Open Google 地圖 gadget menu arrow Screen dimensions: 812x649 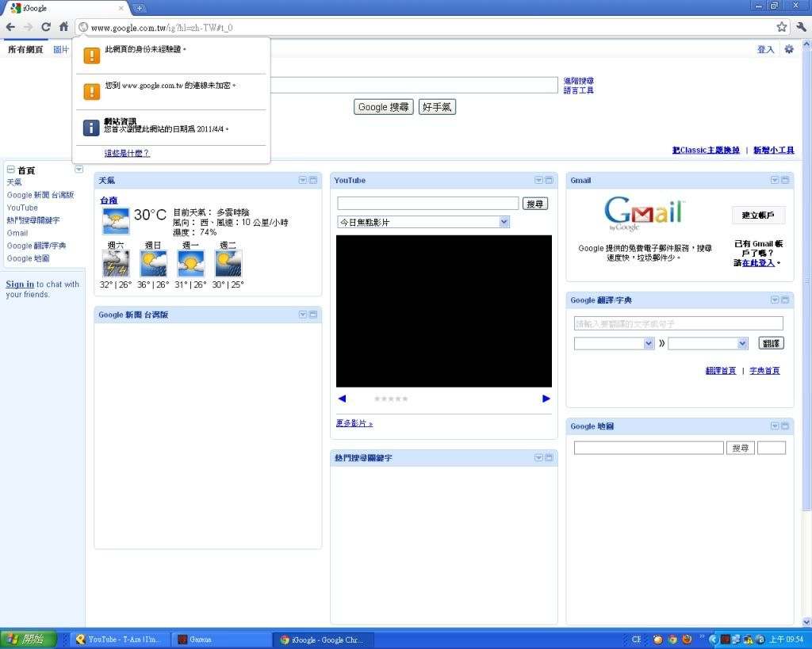click(x=775, y=426)
